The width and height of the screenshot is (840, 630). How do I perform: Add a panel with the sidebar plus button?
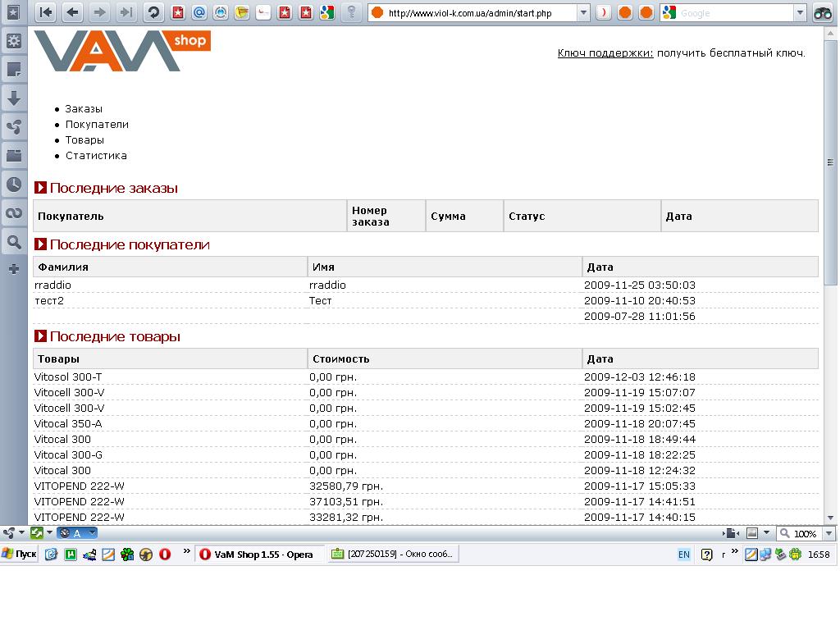[x=14, y=269]
